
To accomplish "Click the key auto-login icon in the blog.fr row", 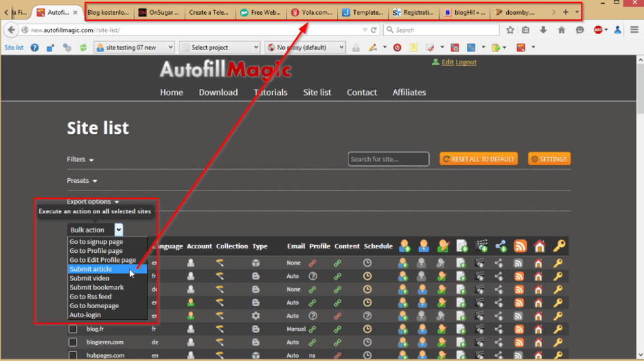I will click(558, 329).
